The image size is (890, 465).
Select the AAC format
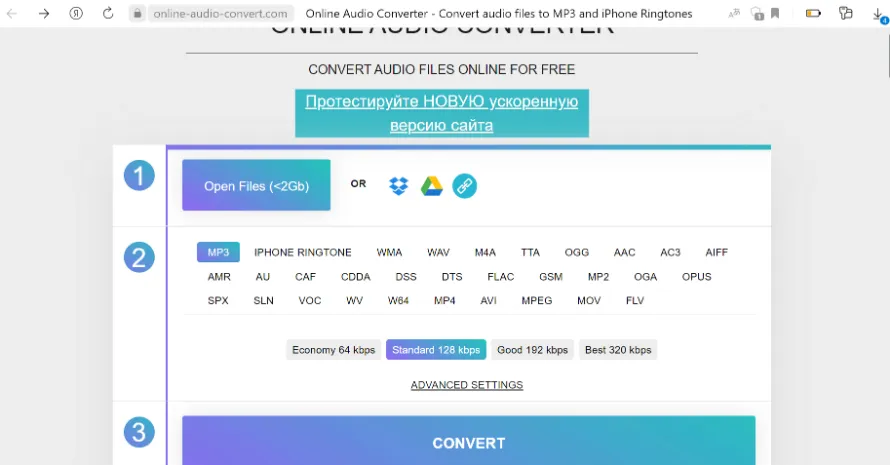[x=624, y=252]
